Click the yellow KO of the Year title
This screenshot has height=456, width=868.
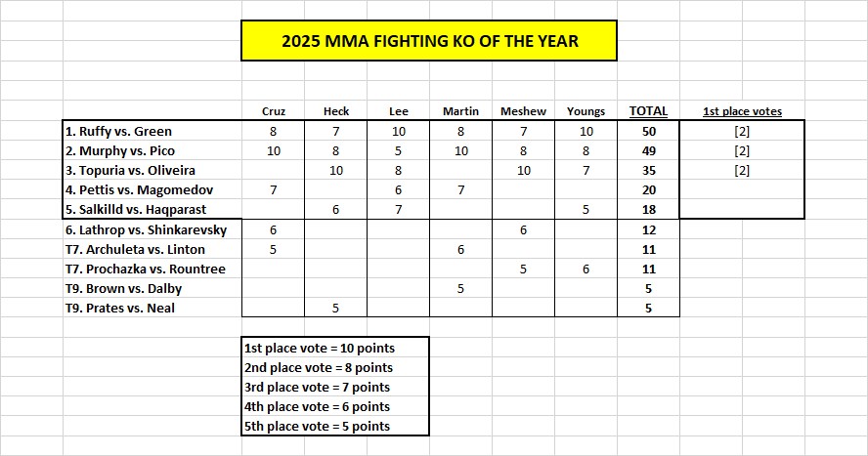click(x=429, y=41)
